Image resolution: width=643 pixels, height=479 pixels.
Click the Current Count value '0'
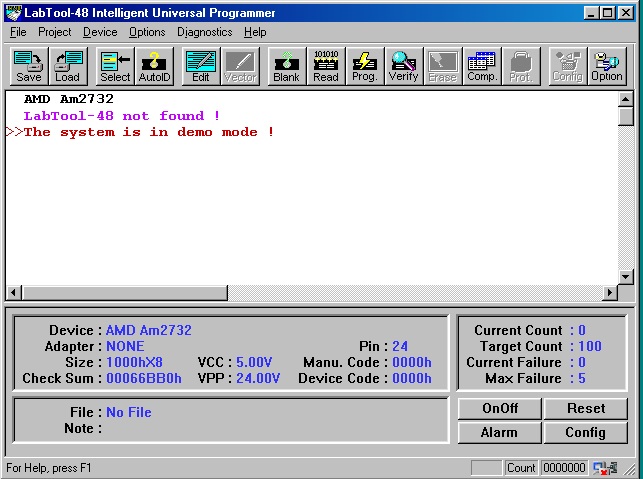582,330
